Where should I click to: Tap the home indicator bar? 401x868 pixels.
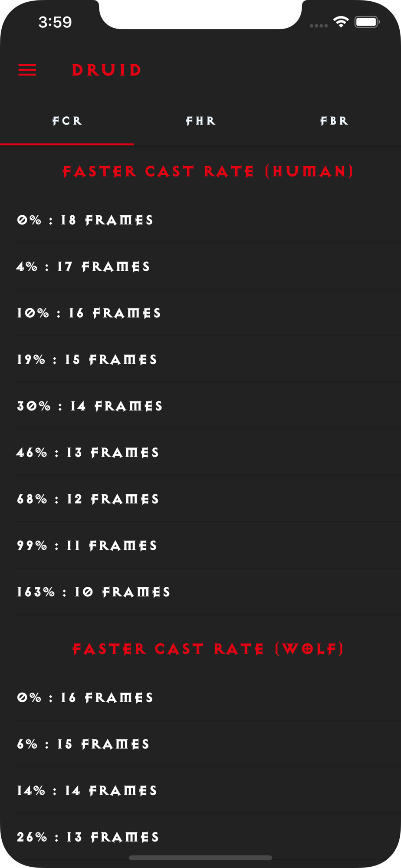(x=200, y=858)
